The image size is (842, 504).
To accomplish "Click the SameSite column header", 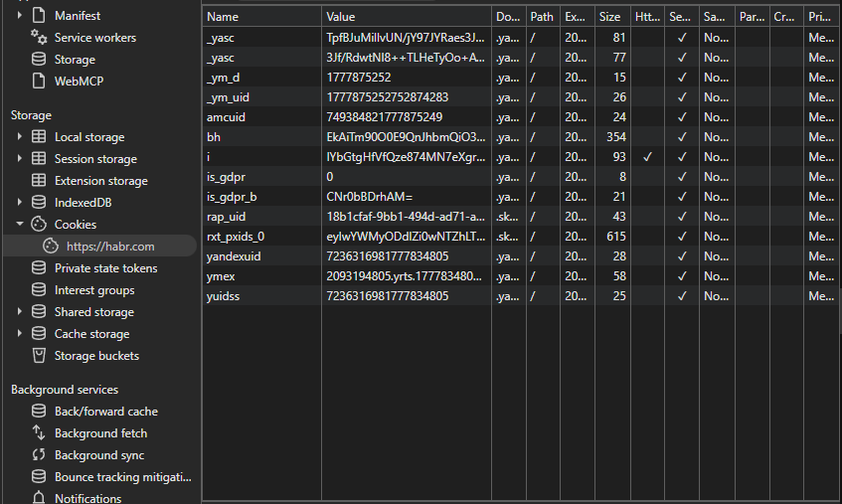I will [x=718, y=17].
